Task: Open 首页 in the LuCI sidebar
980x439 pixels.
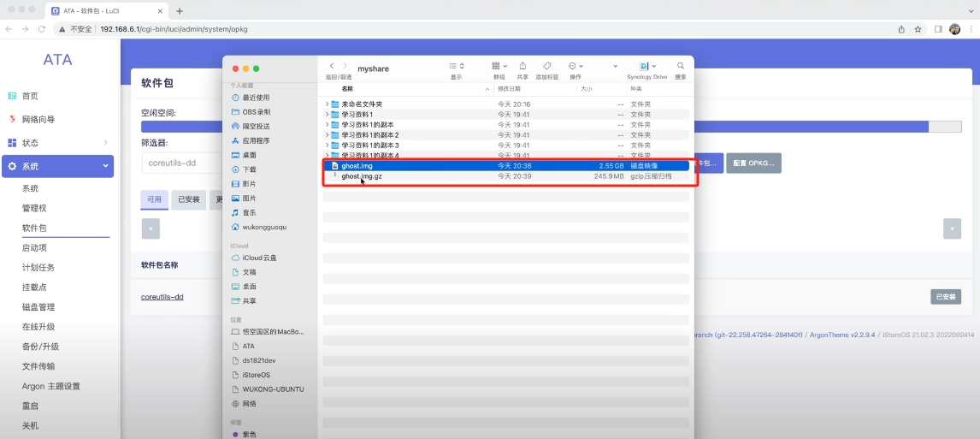Action: pyautogui.click(x=30, y=96)
